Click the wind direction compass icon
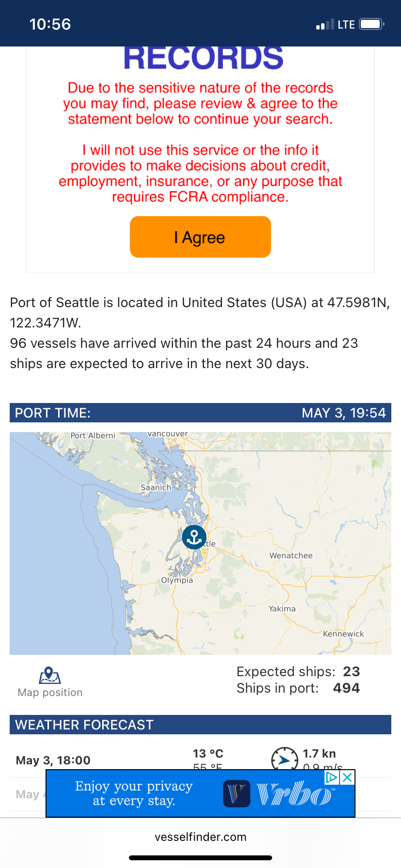This screenshot has height=868, width=401. pyautogui.click(x=284, y=759)
